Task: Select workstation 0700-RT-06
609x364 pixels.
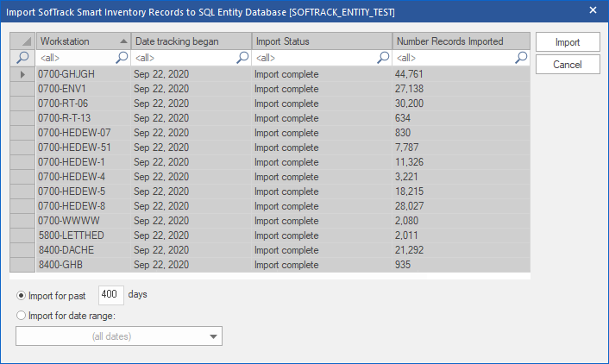Action: point(83,104)
